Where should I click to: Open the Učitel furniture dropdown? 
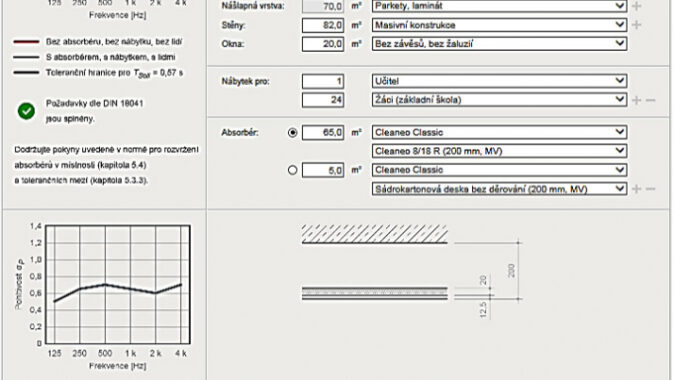[x=499, y=81]
